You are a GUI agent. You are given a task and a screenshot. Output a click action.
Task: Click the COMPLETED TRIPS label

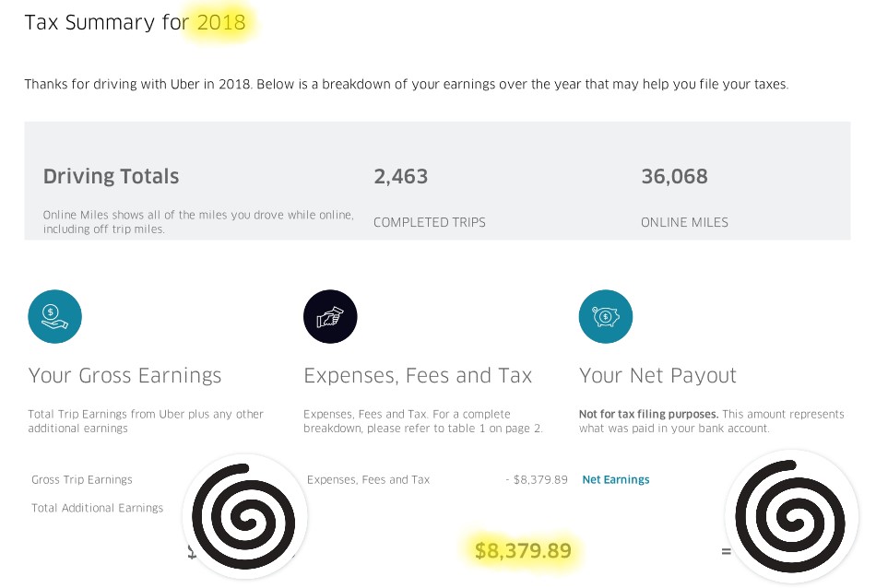[430, 222]
